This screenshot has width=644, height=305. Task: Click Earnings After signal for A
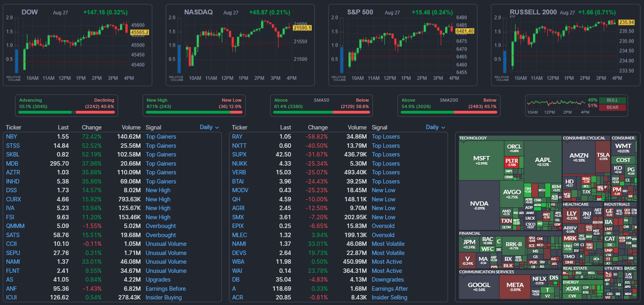pyautogui.click(x=390, y=289)
